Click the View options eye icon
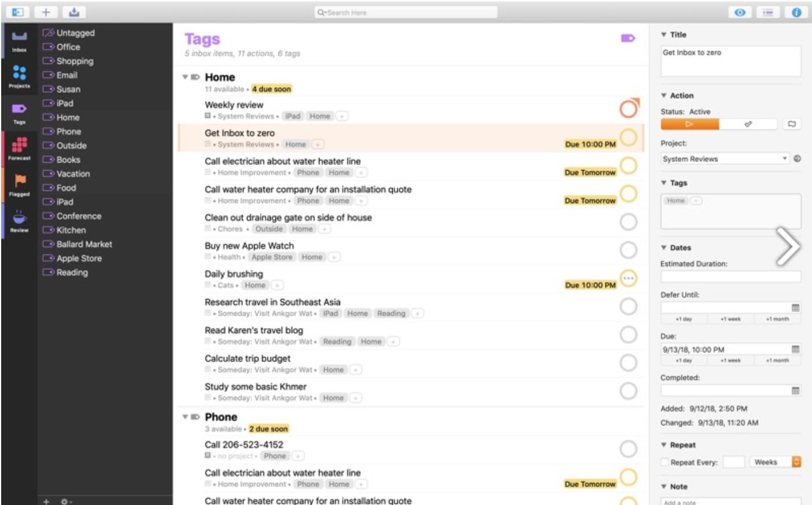Viewport: 812px width, 505px height. 739,12
